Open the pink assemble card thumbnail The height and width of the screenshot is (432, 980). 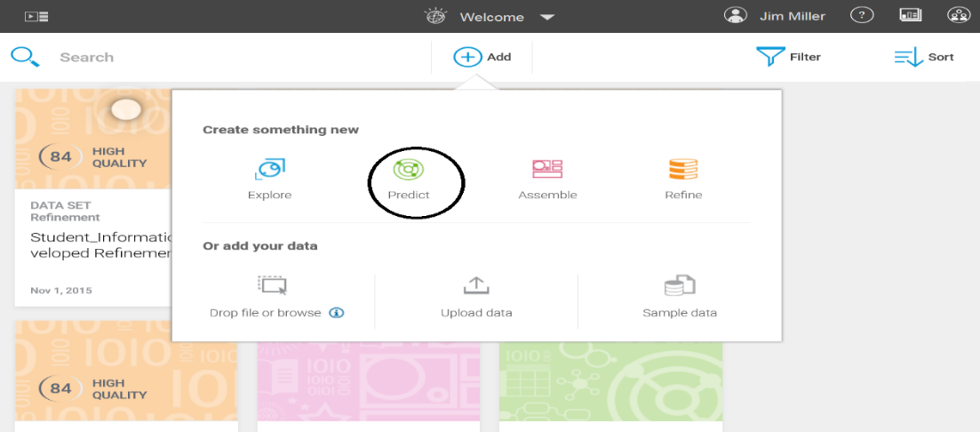(x=369, y=381)
